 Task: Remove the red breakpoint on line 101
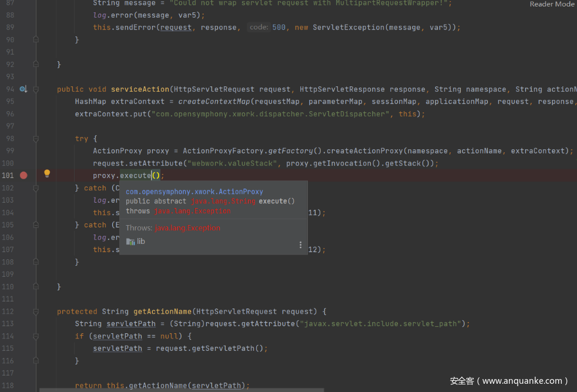pos(24,175)
